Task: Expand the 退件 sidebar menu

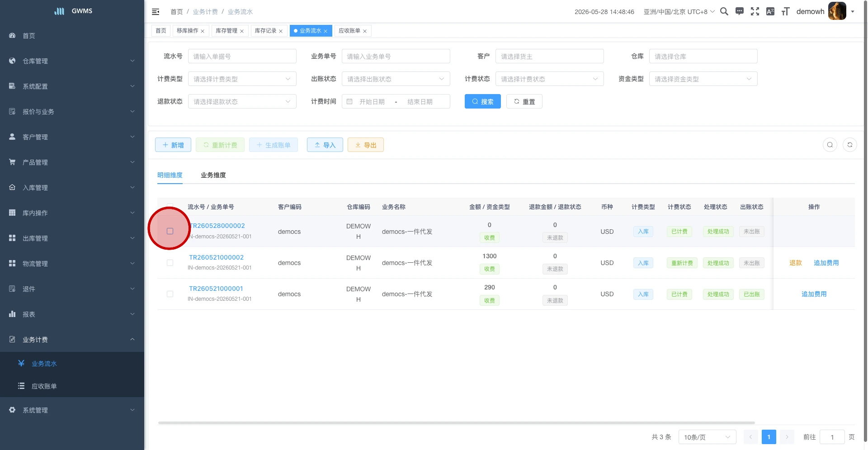Action: coord(72,289)
